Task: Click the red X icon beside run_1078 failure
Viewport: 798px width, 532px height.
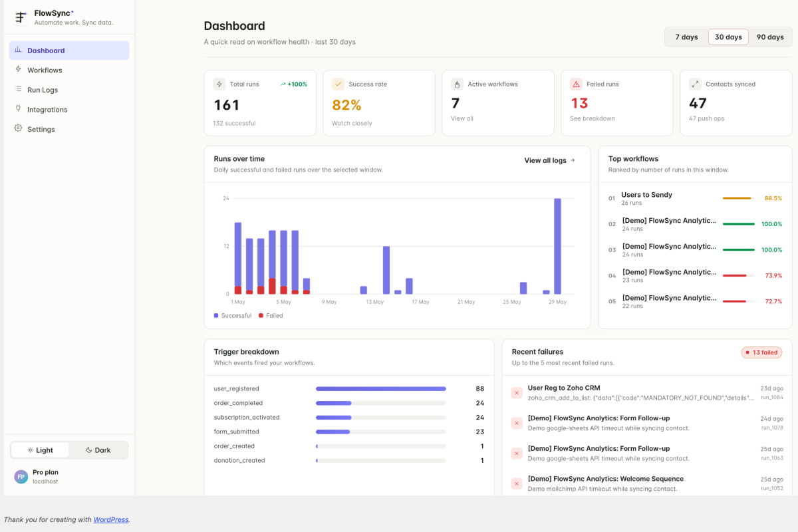Action: tap(517, 423)
